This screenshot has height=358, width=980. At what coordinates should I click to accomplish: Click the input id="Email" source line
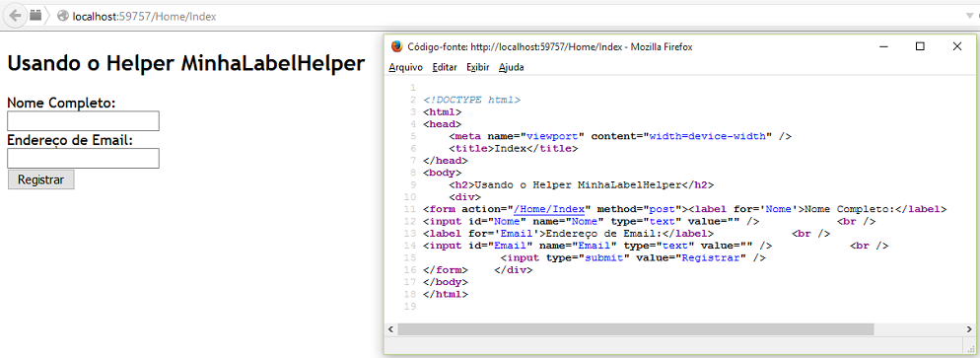pos(656,247)
